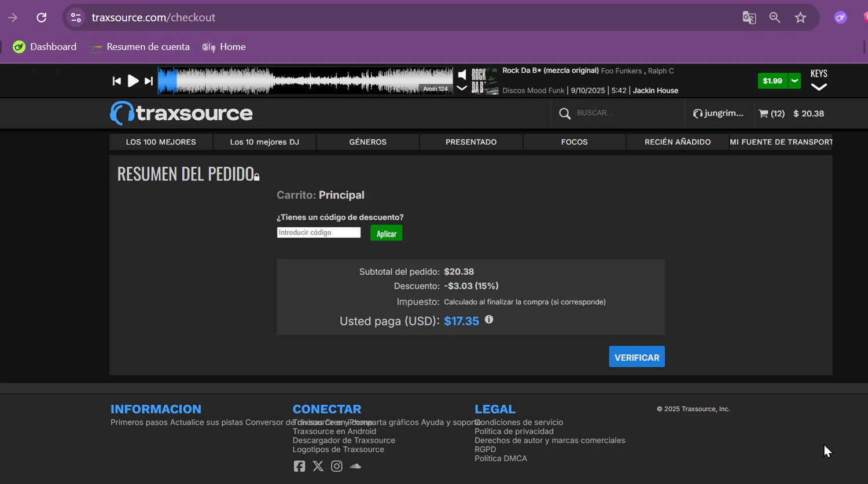This screenshot has width=868, height=484.
Task: Click the Principal cart name
Action: coord(341,195)
